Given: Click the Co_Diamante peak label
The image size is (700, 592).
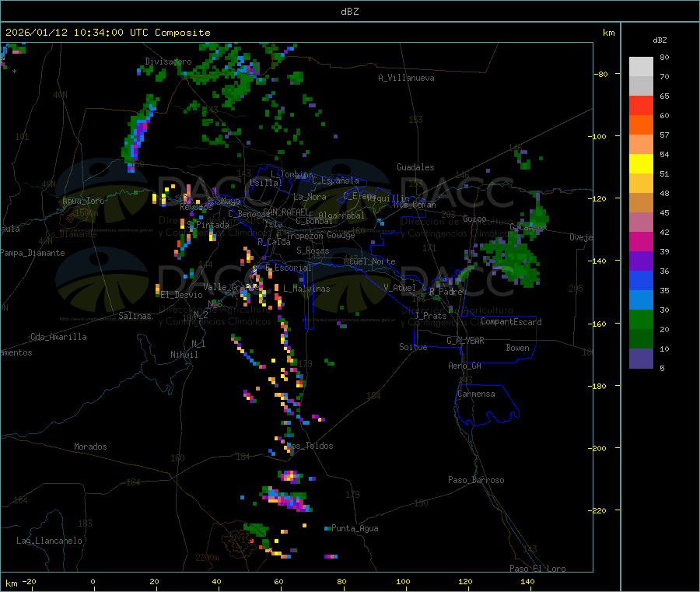Looking at the screenshot, I should coord(71,234).
